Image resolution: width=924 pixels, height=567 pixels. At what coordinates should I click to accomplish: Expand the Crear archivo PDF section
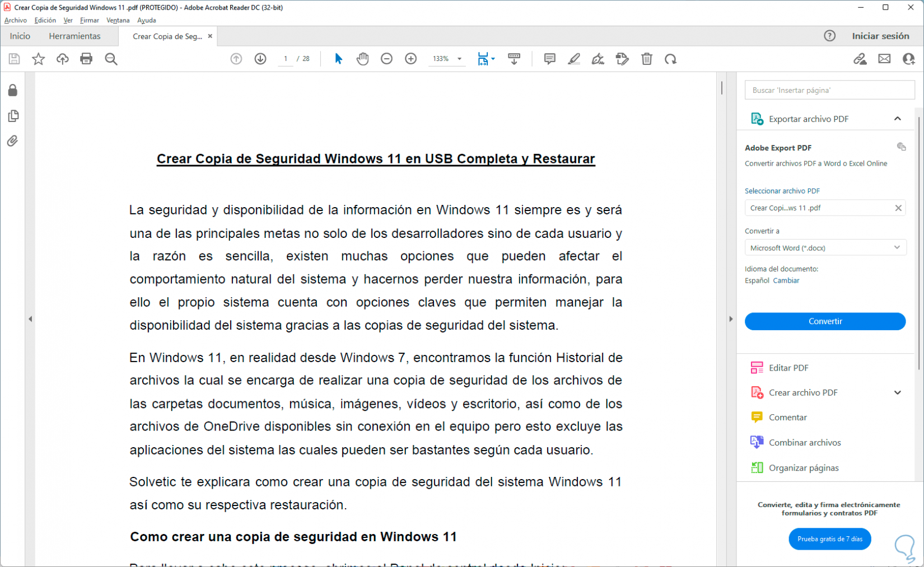(898, 392)
